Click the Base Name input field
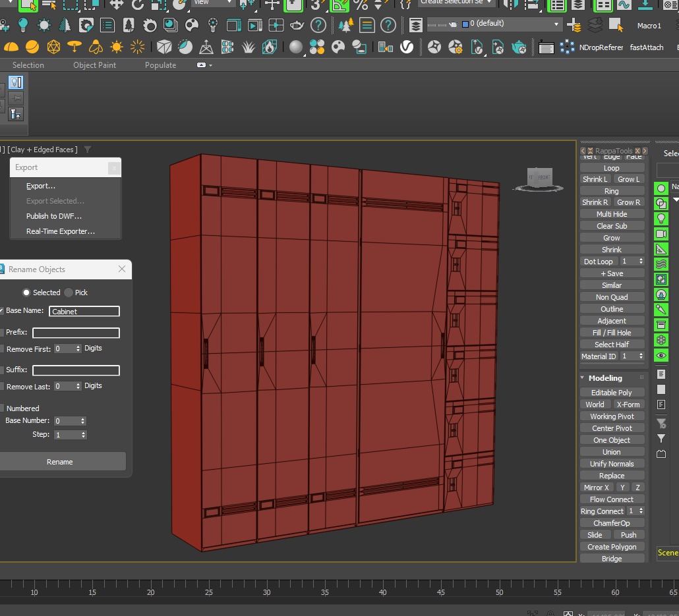This screenshot has width=679, height=616. click(84, 311)
